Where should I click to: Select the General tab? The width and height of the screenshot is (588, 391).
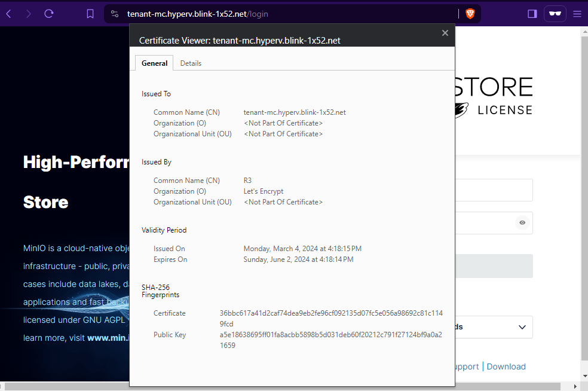coord(154,63)
